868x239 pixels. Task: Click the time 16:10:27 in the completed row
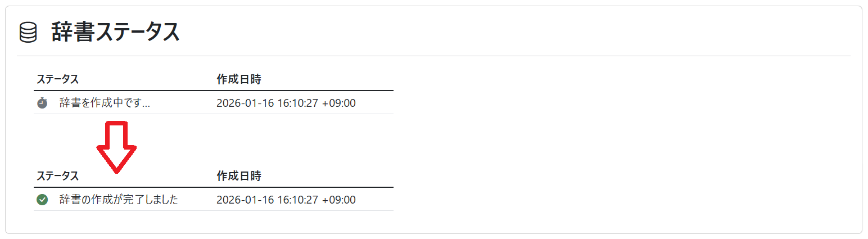click(298, 200)
